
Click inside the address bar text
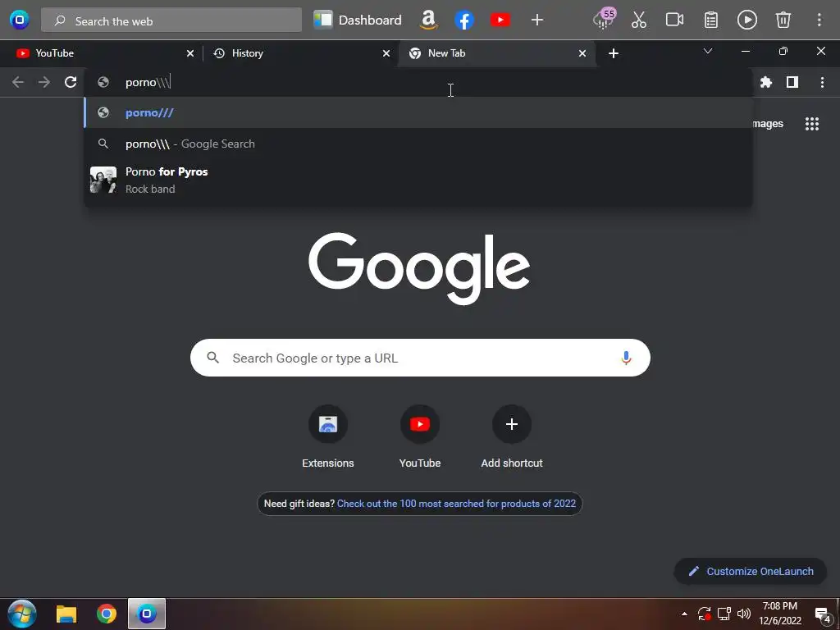[x=148, y=83]
